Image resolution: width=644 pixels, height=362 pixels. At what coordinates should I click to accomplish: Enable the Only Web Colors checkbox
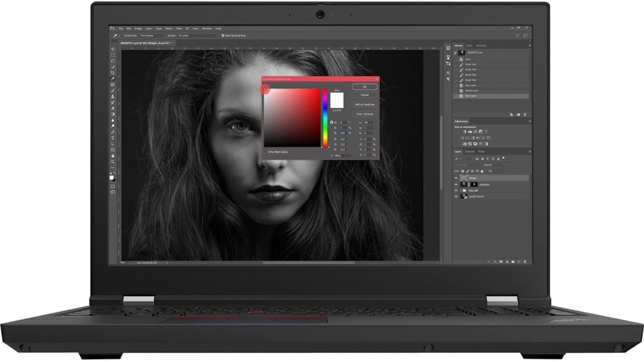tap(265, 151)
